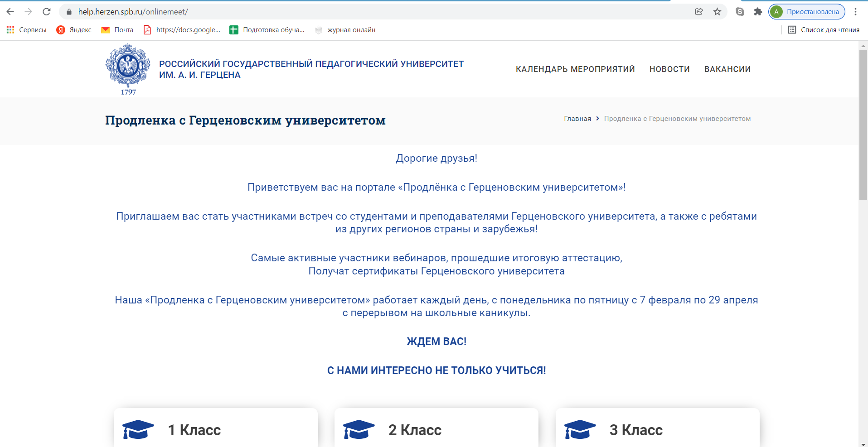
Task: Go back to the previous page
Action: pyautogui.click(x=10, y=12)
